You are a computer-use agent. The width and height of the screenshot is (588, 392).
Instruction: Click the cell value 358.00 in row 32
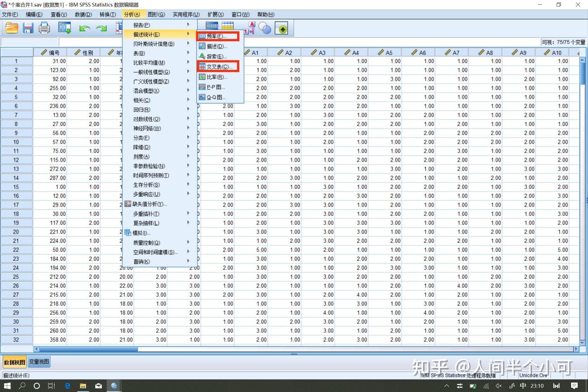pos(50,340)
